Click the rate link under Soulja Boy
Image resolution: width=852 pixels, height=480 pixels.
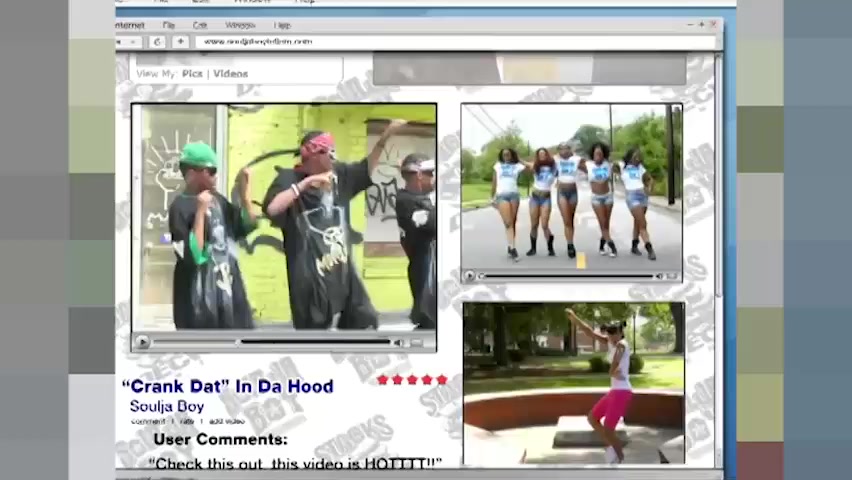click(x=186, y=421)
